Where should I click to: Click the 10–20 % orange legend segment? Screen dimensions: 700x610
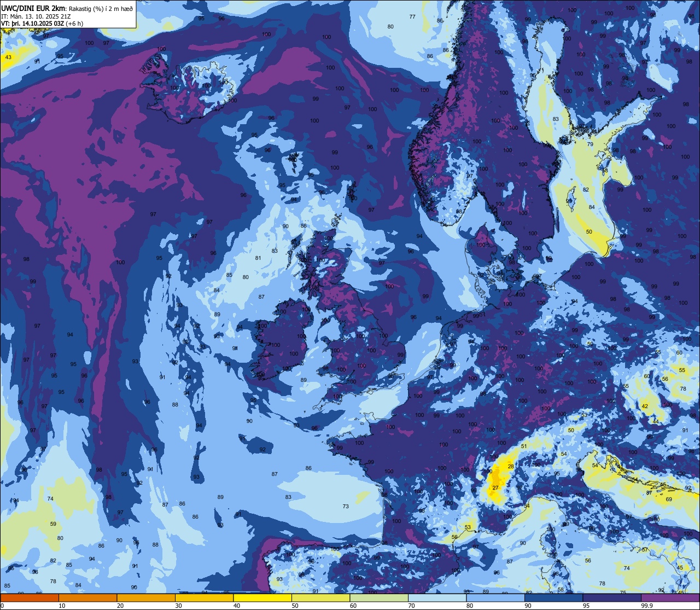87,597
